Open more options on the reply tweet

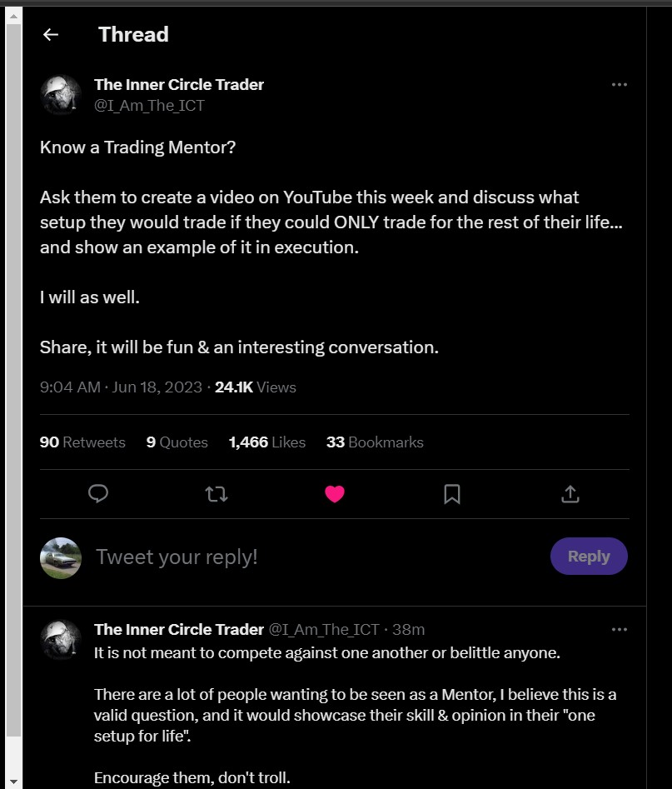tap(619, 629)
